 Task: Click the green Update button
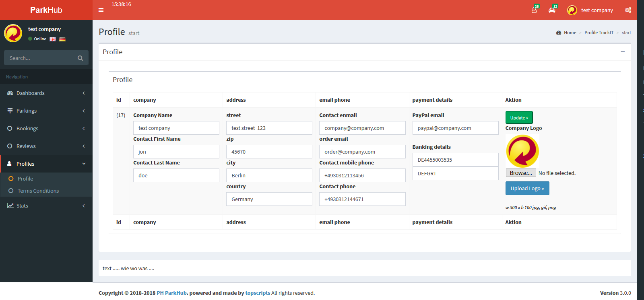pos(519,117)
